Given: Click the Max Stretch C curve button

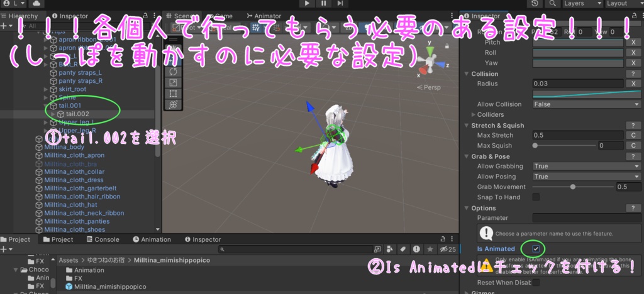Looking at the screenshot, I should click(x=633, y=135).
